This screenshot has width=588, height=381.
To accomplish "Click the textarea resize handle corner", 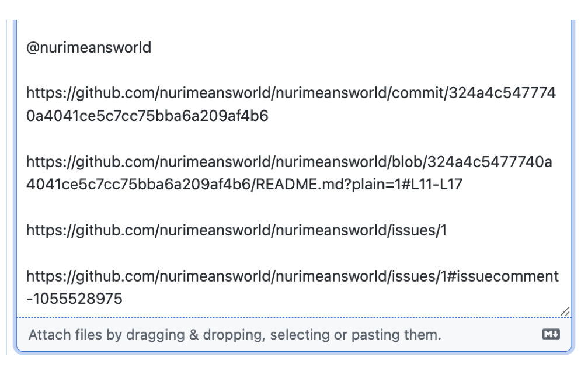I will [565, 311].
